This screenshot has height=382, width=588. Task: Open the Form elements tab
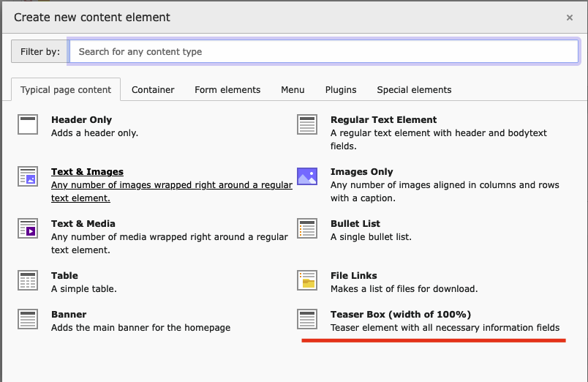pos(227,90)
